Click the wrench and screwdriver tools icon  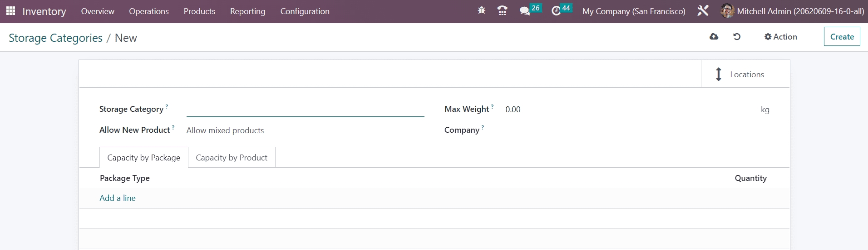[x=703, y=11]
